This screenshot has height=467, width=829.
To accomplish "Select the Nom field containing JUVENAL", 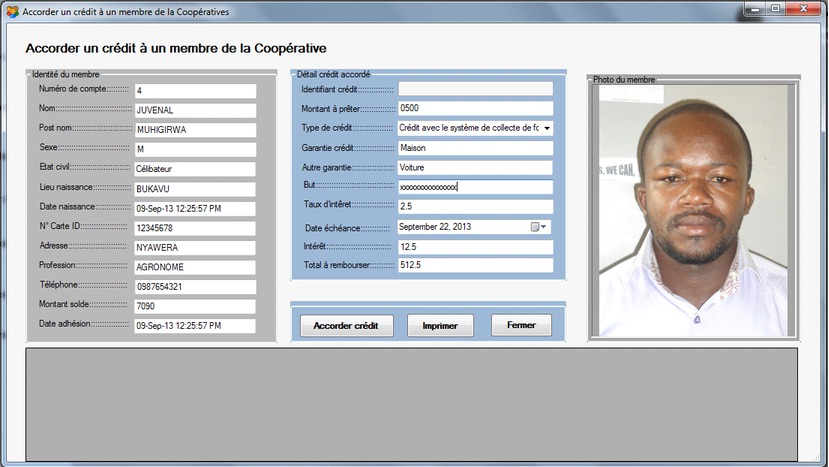I will coord(194,110).
